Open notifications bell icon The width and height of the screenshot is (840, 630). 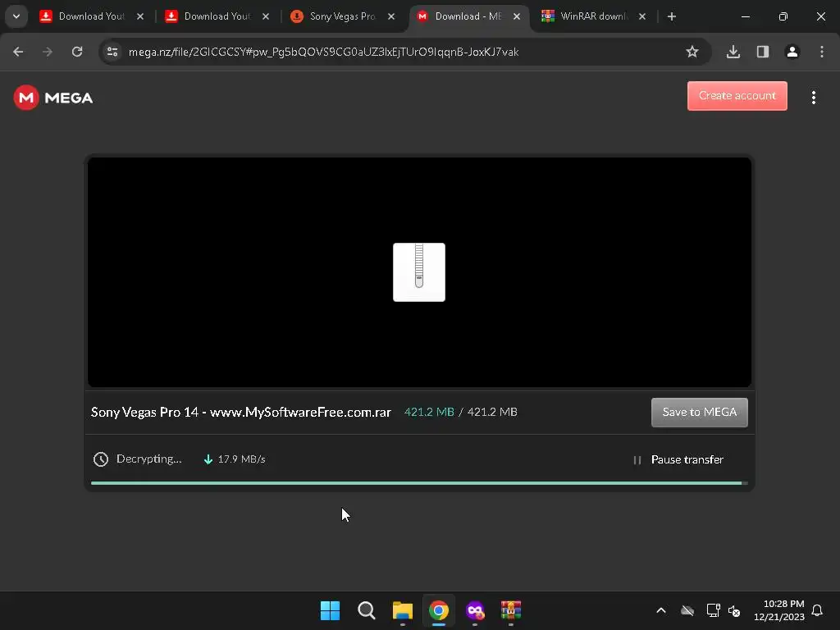click(817, 610)
